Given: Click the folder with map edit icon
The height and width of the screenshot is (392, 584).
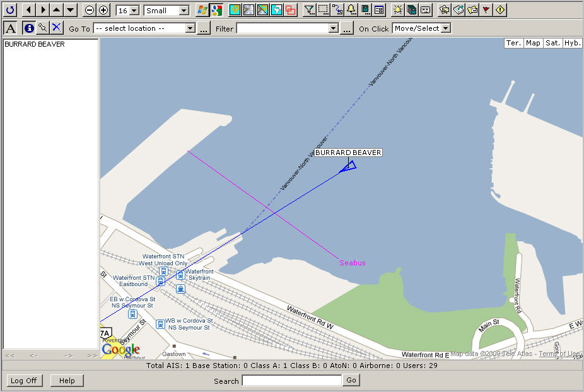Looking at the screenshot, I should [444, 10].
